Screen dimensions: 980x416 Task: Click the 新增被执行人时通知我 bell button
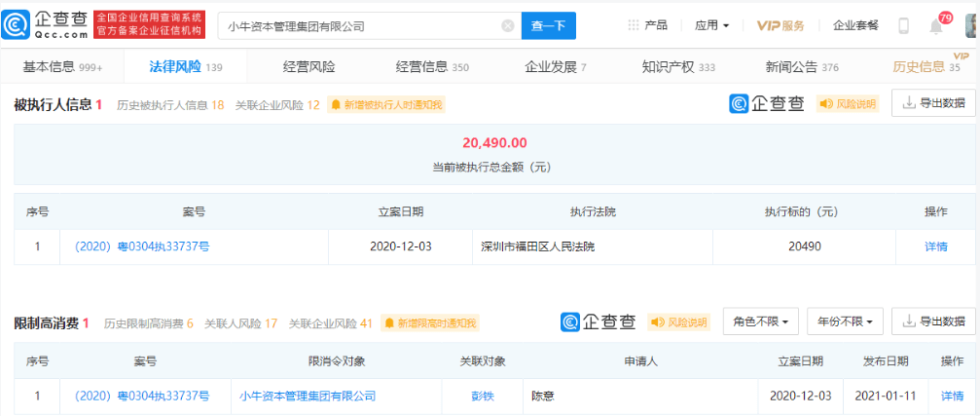(387, 105)
